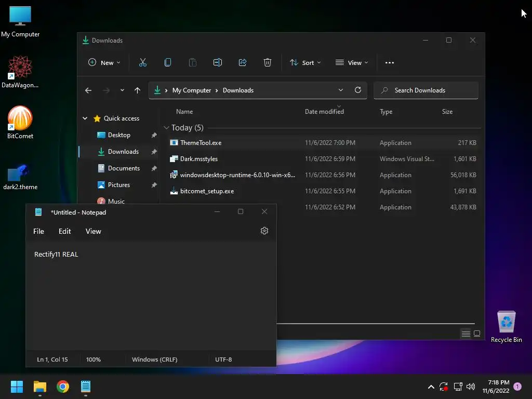Image resolution: width=532 pixels, height=399 pixels.
Task: Click the Paste clipboard icon in Explorer
Action: [x=192, y=62]
